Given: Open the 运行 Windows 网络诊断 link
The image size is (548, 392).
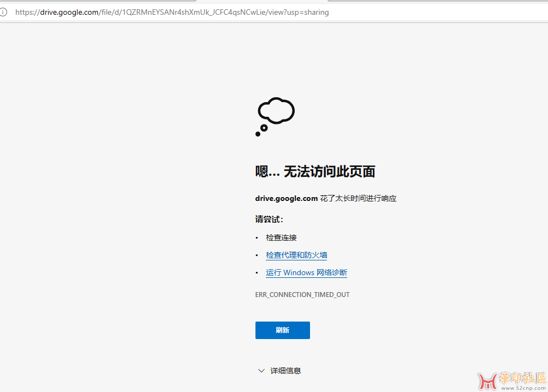Looking at the screenshot, I should 306,272.
